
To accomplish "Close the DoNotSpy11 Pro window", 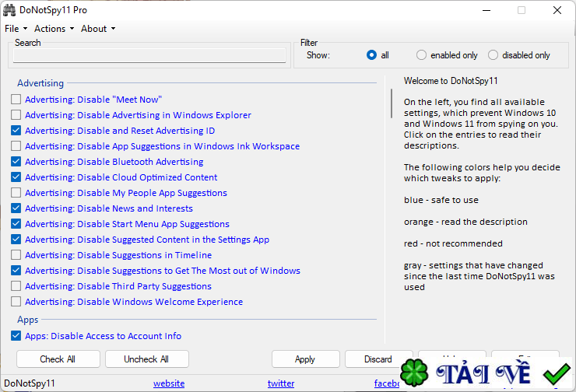I will [x=557, y=10].
